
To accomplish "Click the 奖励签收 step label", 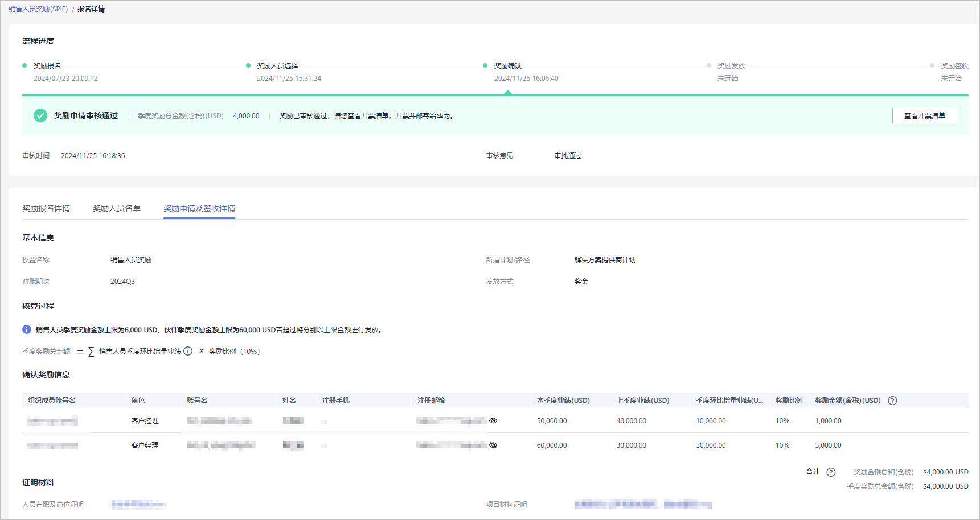I will tap(954, 65).
